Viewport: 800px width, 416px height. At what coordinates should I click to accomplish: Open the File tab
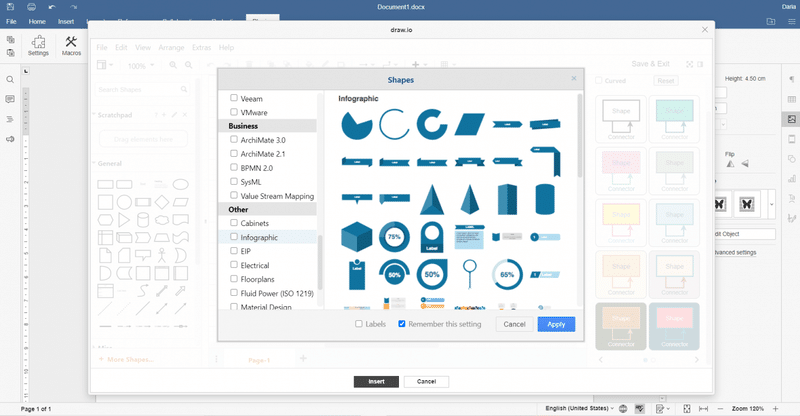(x=11, y=21)
